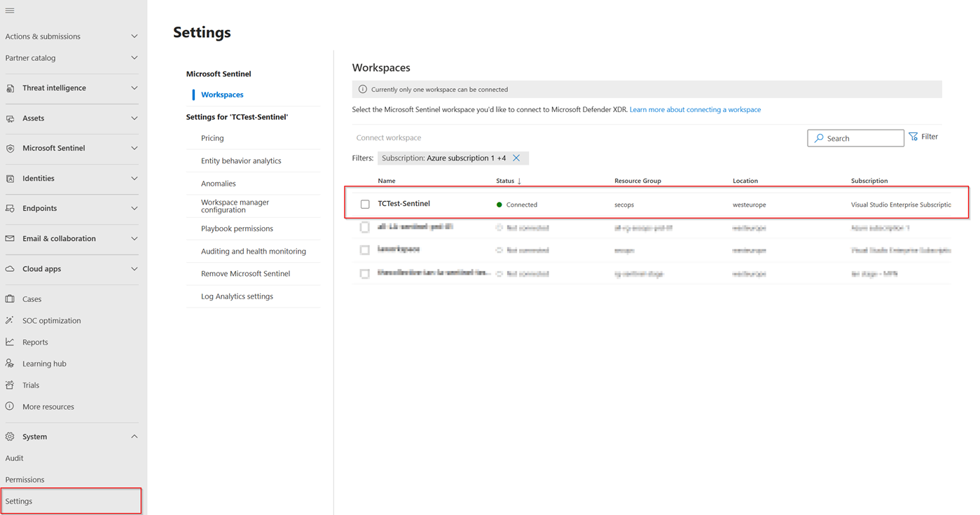
Task: Check the TCTest-Sentinel workspace checkbox
Action: tap(365, 205)
